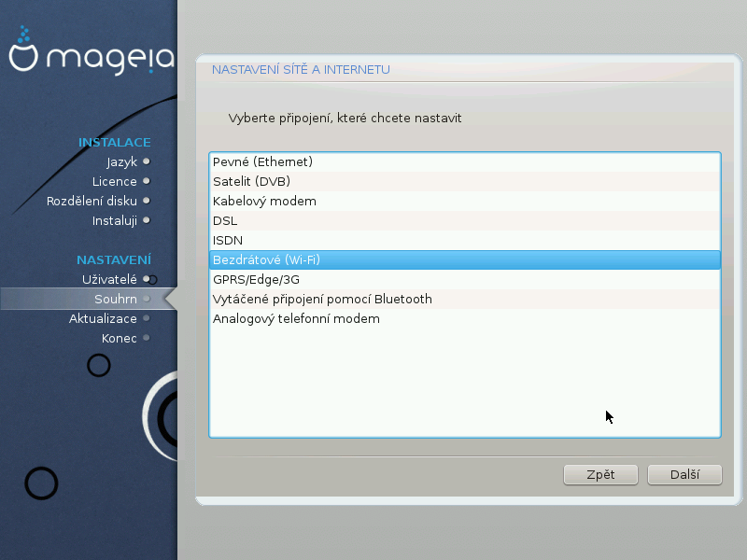This screenshot has height=560, width=747.
Task: Click the Aktualizace step in sidebar
Action: coord(103,318)
